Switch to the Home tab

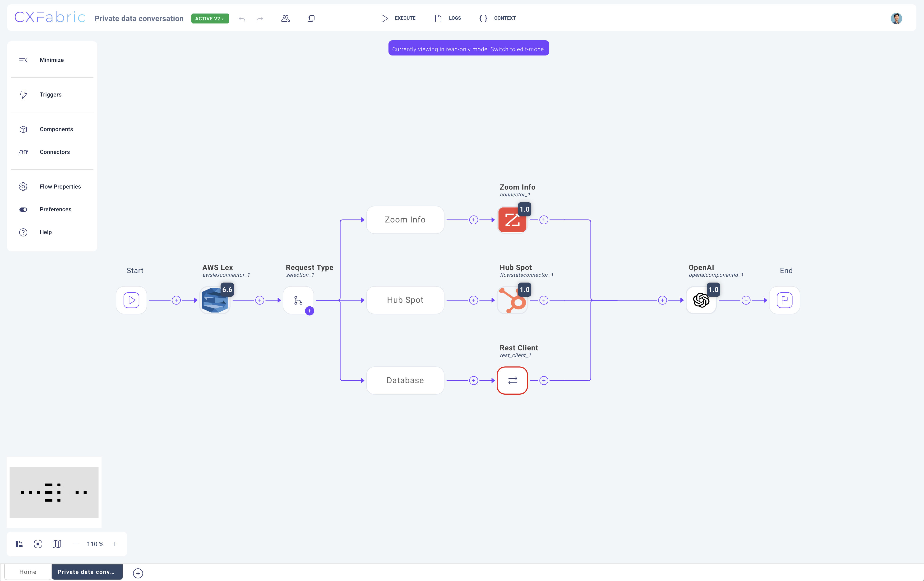tap(28, 572)
